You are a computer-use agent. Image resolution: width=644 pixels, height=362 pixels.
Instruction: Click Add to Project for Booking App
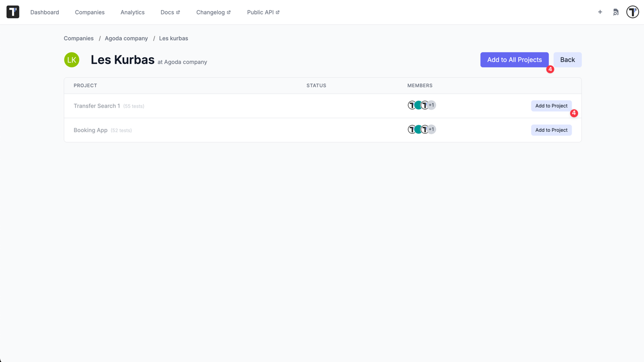point(551,130)
